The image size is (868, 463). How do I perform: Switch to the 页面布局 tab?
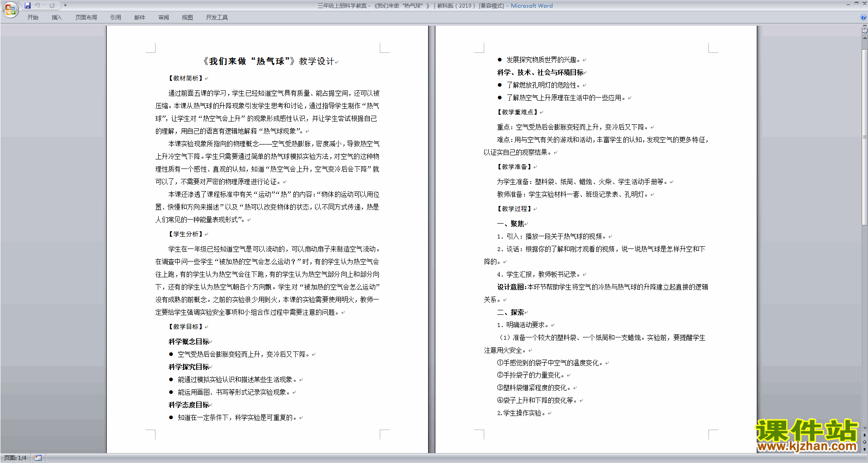(x=86, y=18)
